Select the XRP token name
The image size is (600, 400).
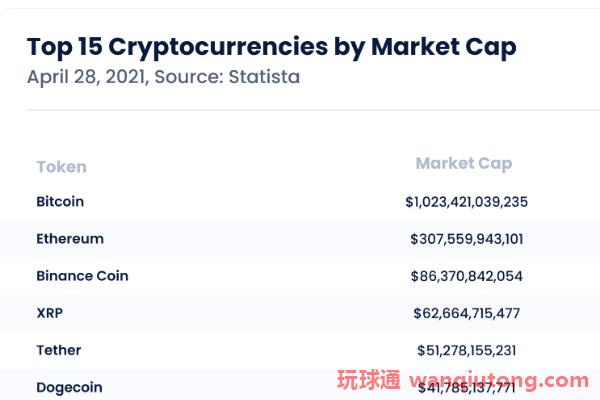click(x=50, y=313)
